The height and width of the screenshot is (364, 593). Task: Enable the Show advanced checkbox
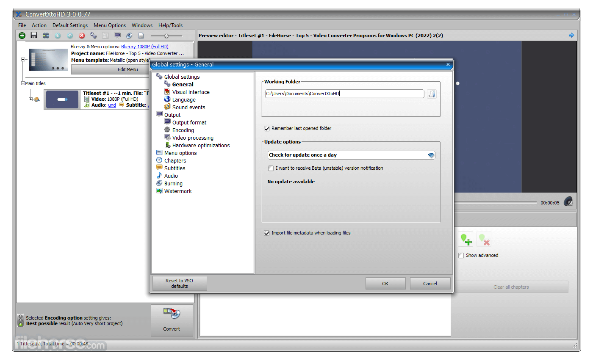tap(461, 255)
